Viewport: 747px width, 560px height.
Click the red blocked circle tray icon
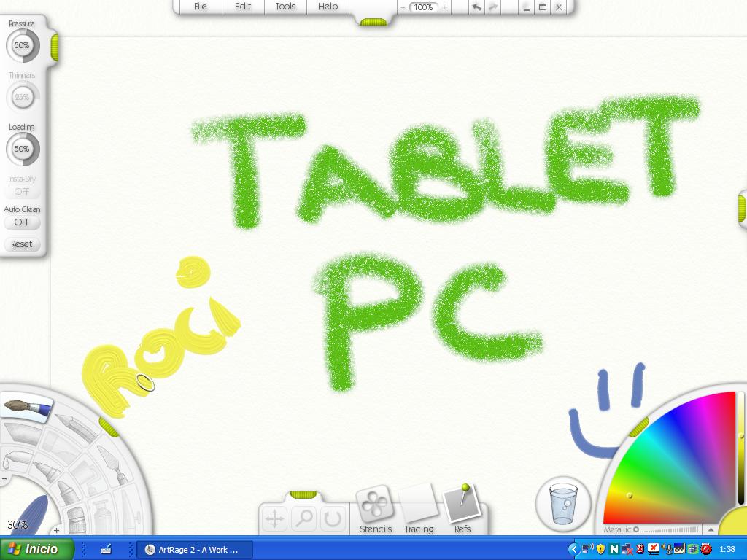(706, 550)
